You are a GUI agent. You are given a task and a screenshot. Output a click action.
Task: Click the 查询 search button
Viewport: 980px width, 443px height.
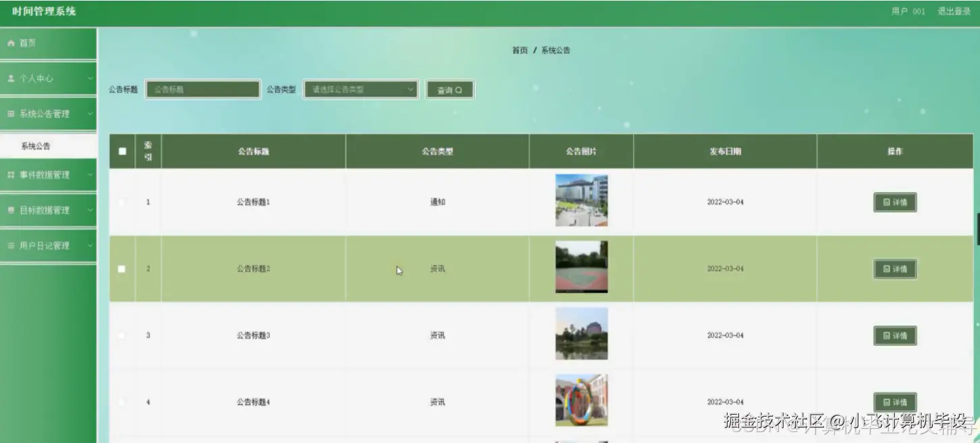pyautogui.click(x=450, y=90)
